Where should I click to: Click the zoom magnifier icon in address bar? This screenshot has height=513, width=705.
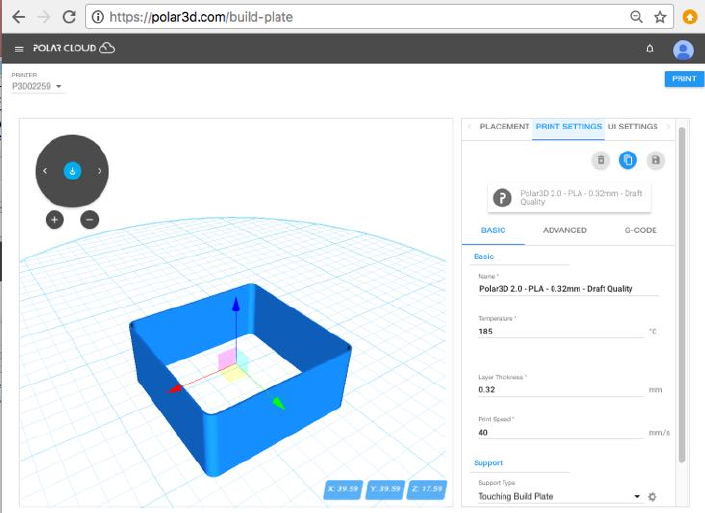tap(636, 17)
